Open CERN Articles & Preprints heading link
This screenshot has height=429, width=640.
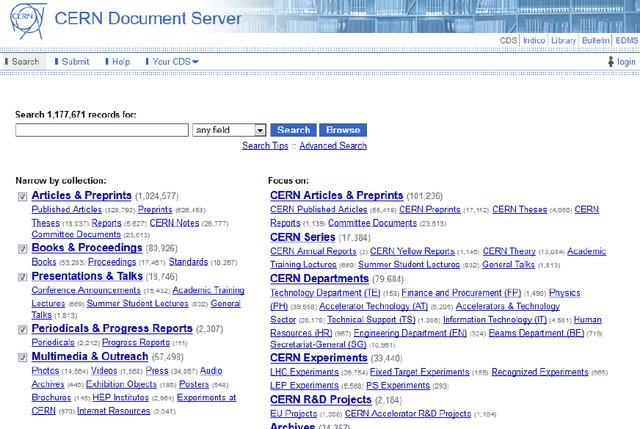pyautogui.click(x=337, y=195)
